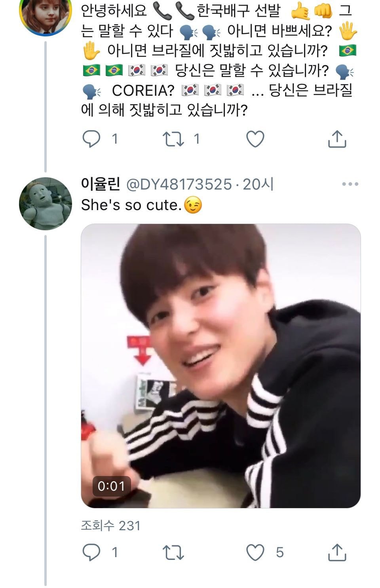The image size is (380, 588).
Task: Click the 0:01 video duration badge
Action: [111, 486]
